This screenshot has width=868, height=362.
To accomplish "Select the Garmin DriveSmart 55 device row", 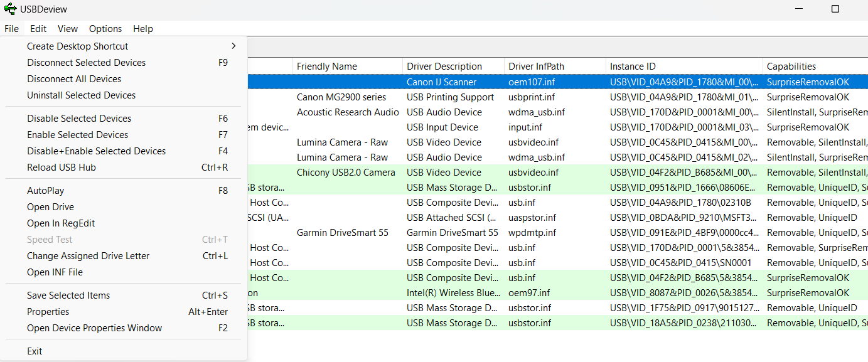I will tap(343, 232).
